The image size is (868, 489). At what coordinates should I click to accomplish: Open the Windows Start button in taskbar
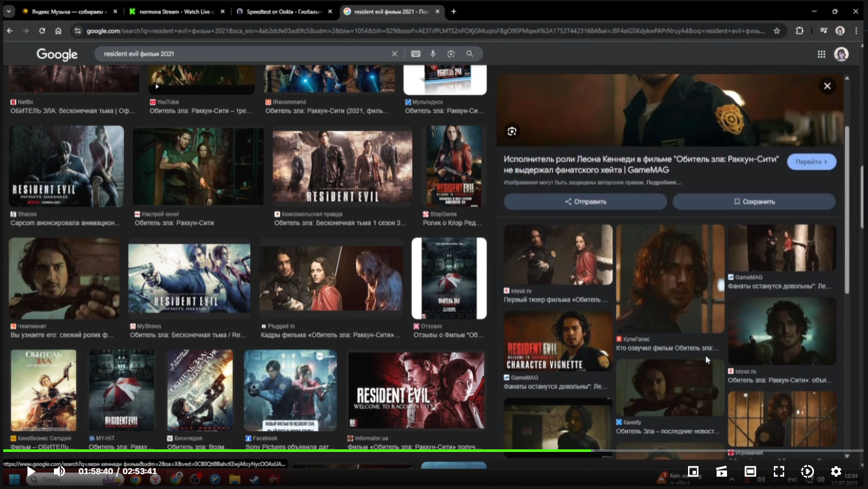pyautogui.click(x=14, y=480)
